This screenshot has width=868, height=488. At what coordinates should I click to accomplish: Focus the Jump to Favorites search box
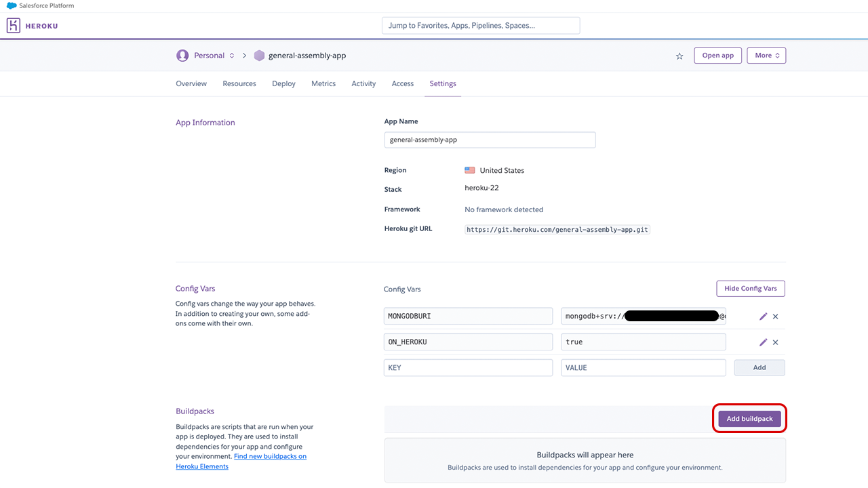tap(481, 26)
